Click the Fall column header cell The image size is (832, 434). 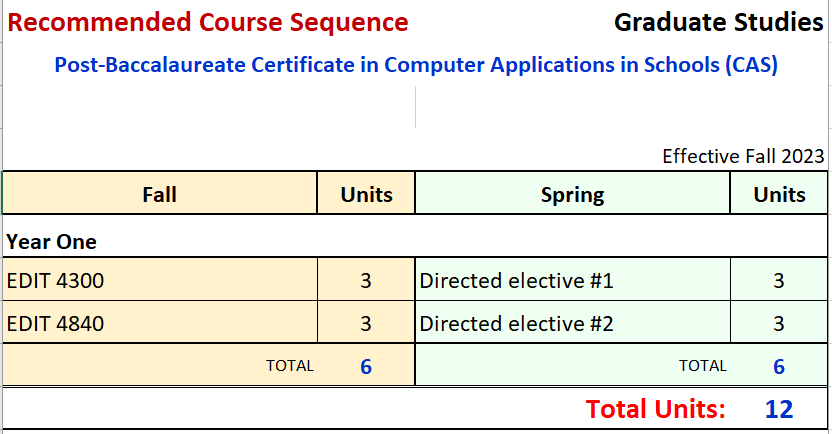160,194
